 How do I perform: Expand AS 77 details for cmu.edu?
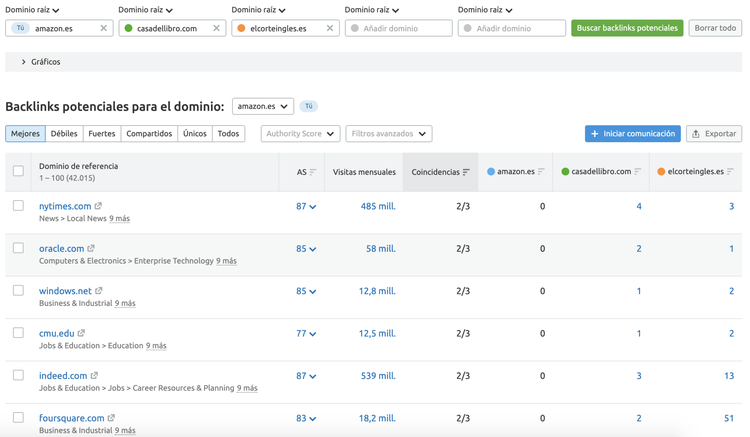click(306, 333)
